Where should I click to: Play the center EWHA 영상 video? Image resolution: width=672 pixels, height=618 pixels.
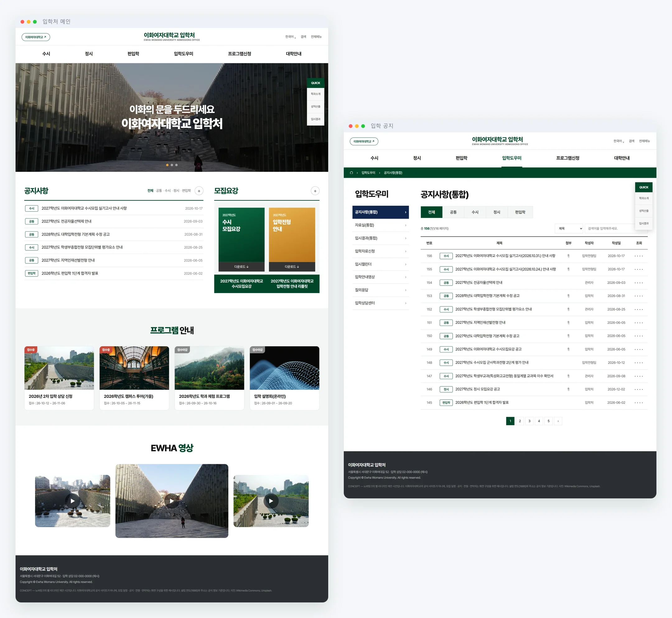(x=172, y=501)
